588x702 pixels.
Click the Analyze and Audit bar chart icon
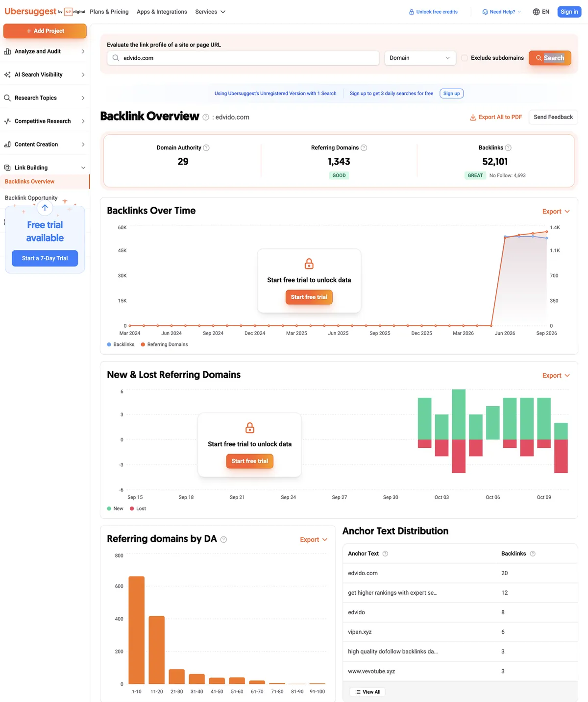click(7, 51)
